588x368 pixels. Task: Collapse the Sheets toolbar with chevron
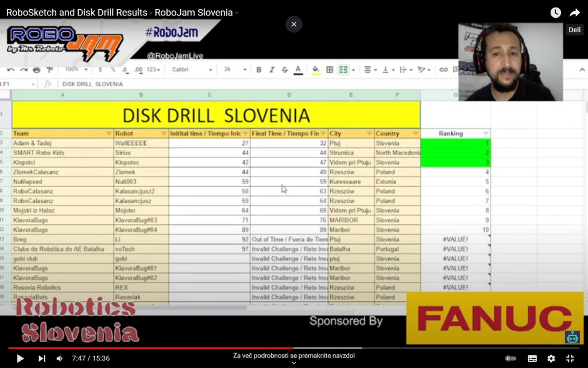click(582, 70)
